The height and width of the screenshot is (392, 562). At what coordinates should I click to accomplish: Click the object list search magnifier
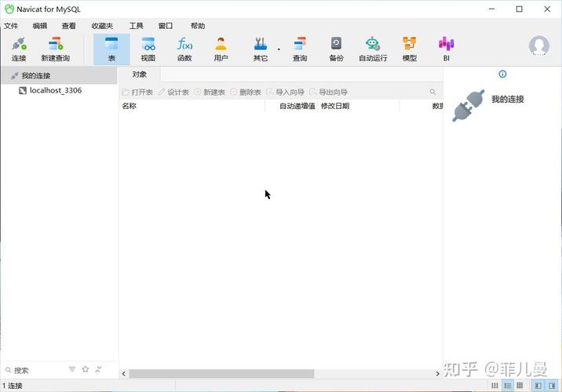[432, 92]
